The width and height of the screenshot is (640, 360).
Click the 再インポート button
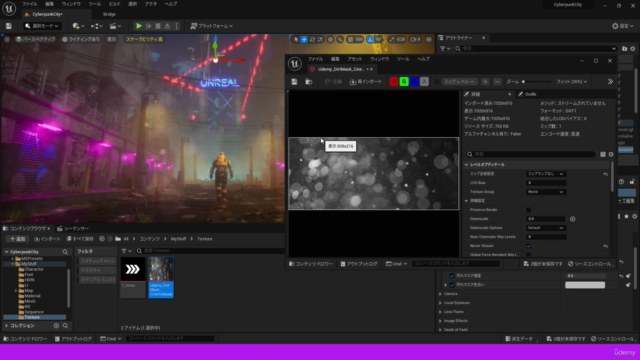pos(365,82)
